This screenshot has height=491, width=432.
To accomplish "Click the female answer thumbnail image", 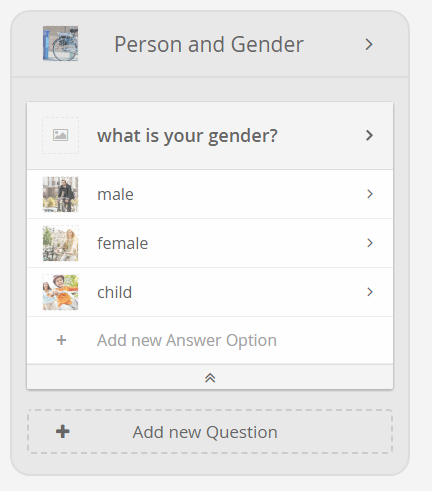I will (x=60, y=243).
